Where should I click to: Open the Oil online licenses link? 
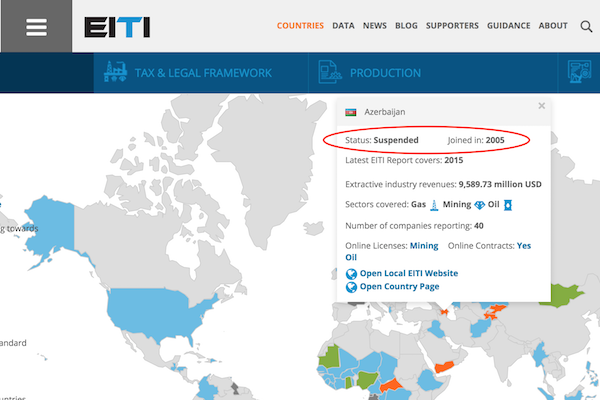351,257
